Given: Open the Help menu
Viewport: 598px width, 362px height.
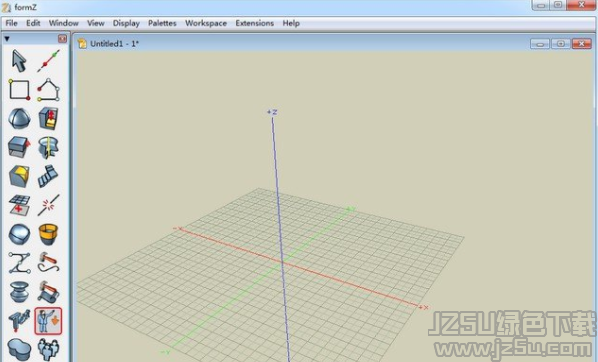Looking at the screenshot, I should (291, 23).
